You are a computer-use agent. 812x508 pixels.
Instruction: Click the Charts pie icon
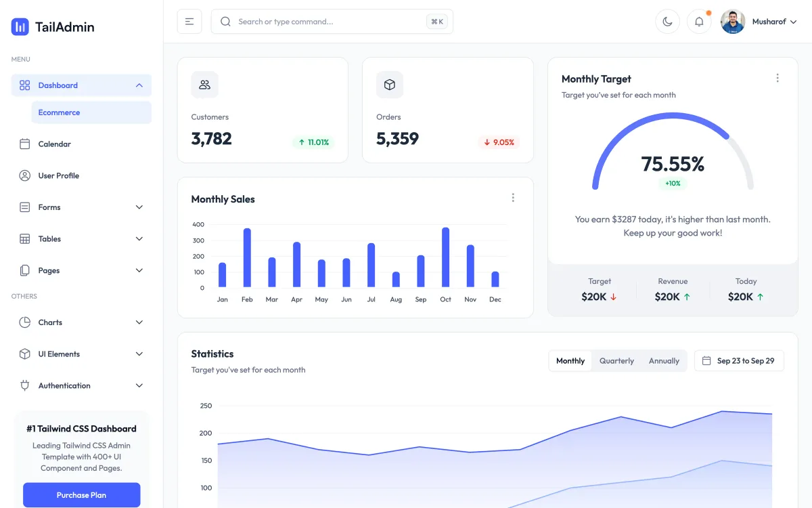coord(25,322)
